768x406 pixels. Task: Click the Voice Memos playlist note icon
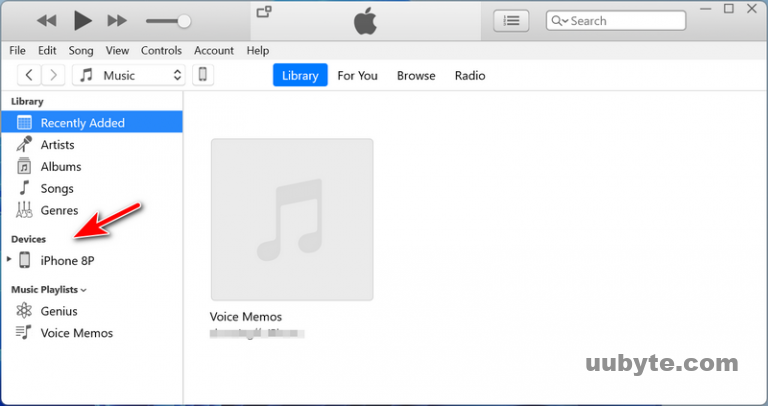(x=24, y=332)
